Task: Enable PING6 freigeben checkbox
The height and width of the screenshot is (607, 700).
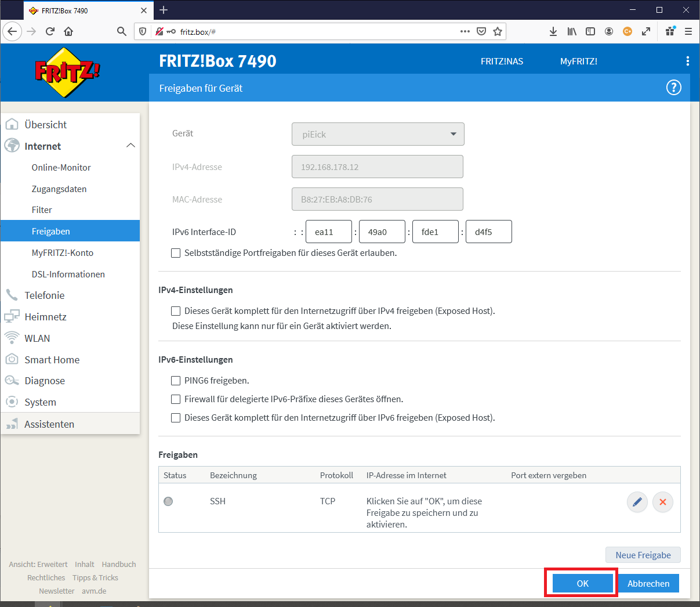Action: [176, 381]
